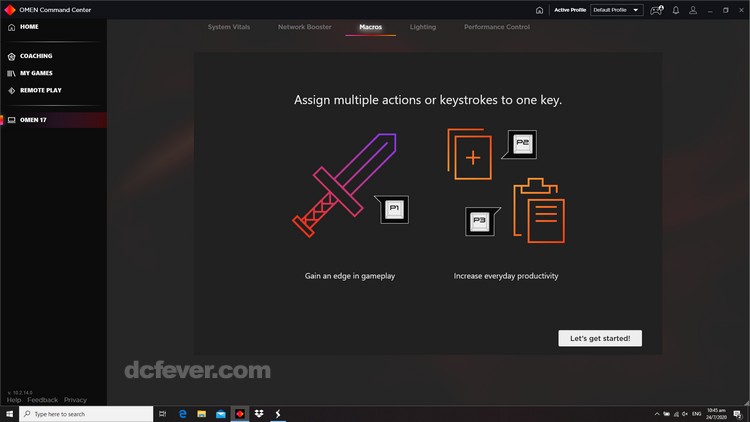
Task: Open Task View on the taskbar
Action: (163, 414)
